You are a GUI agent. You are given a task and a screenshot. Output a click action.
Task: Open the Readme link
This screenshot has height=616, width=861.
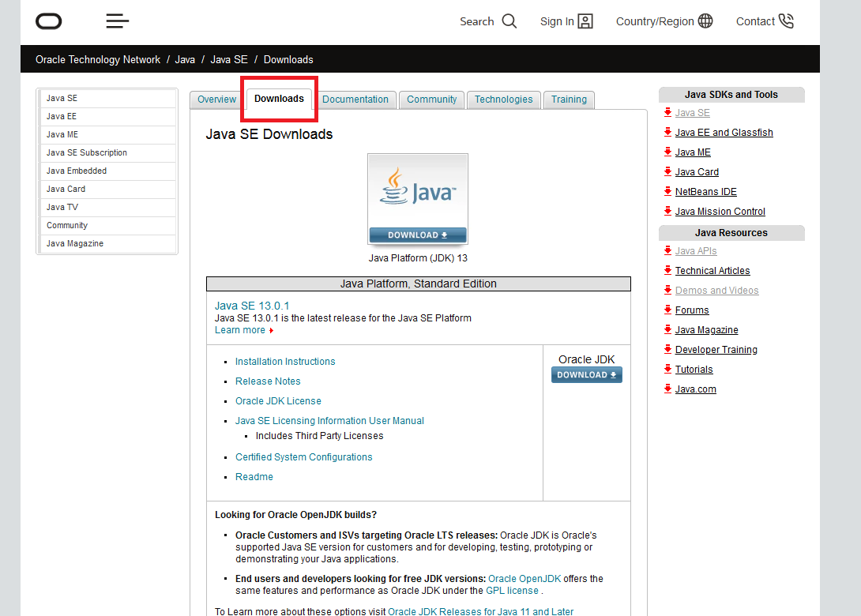click(254, 476)
